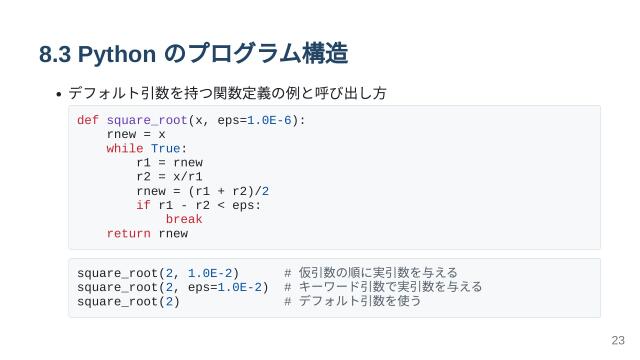Click the call square_root(2) on last line
This screenshot has width=640, height=360.
click(x=129, y=302)
